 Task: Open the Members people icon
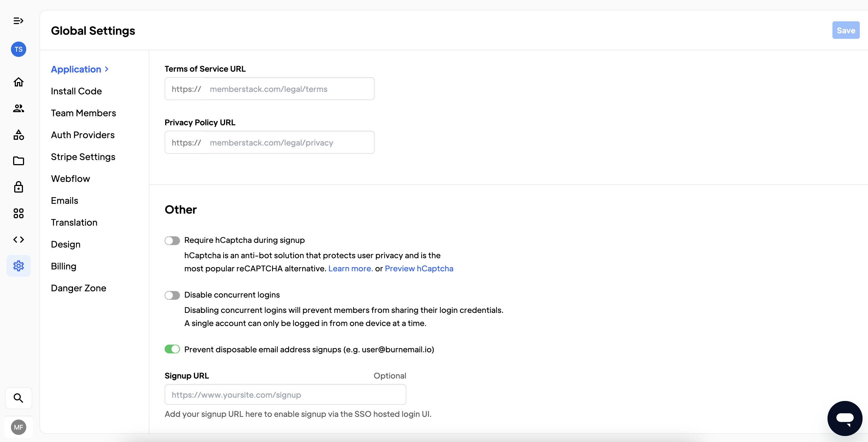19,108
